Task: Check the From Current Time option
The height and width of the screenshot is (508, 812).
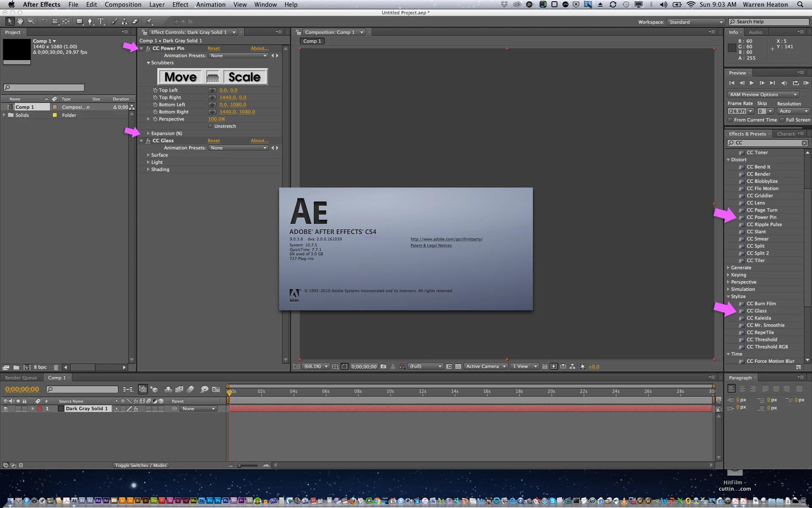Action: 730,120
